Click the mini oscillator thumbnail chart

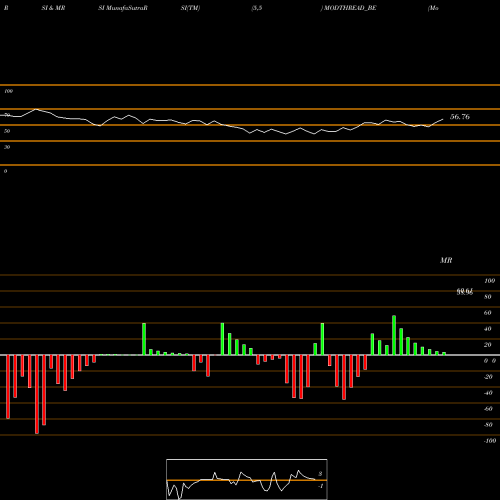point(247,479)
